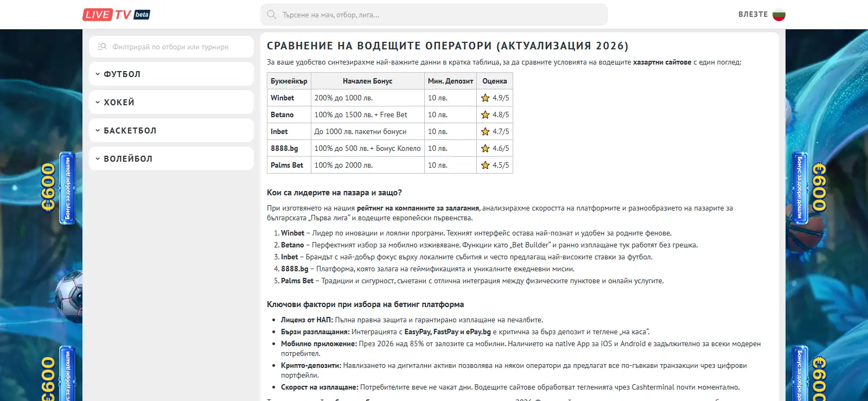Click the magnifier icon in search bar

[x=272, y=15]
